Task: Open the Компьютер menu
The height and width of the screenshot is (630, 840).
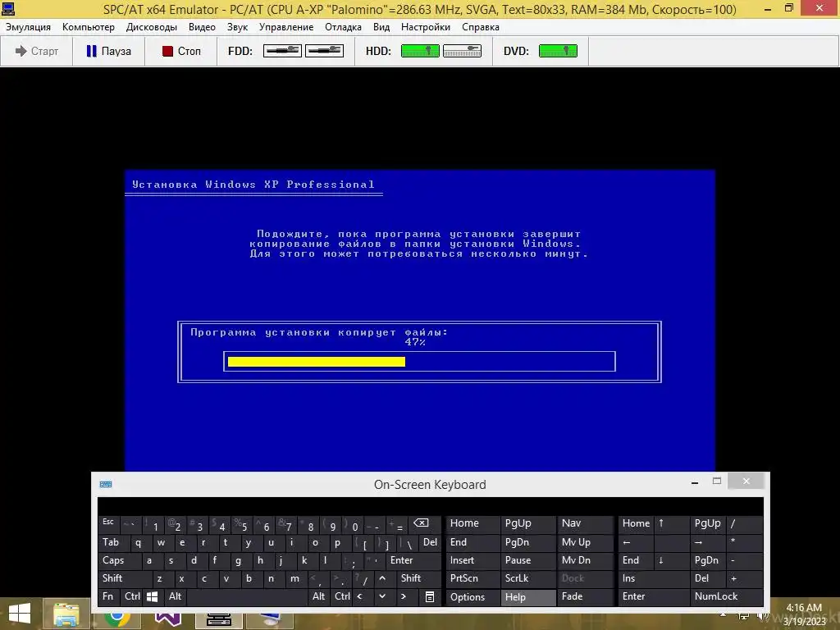Action: 89,27
